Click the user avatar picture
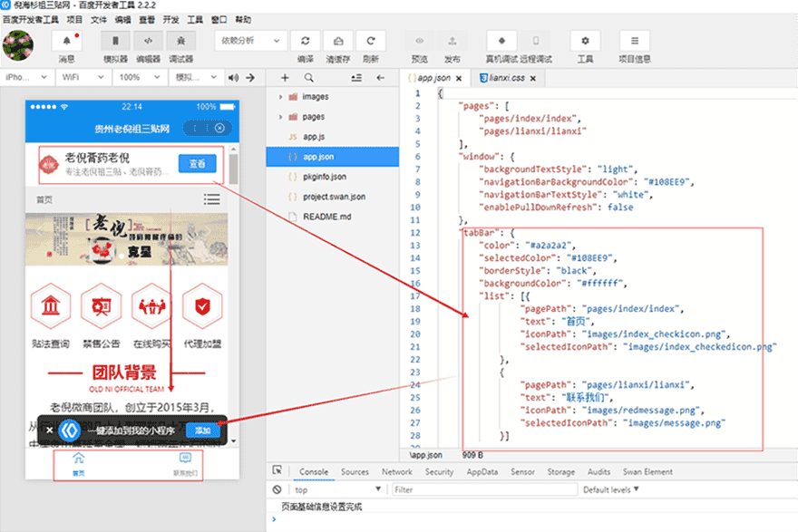This screenshot has width=798, height=532. pyautogui.click(x=18, y=45)
